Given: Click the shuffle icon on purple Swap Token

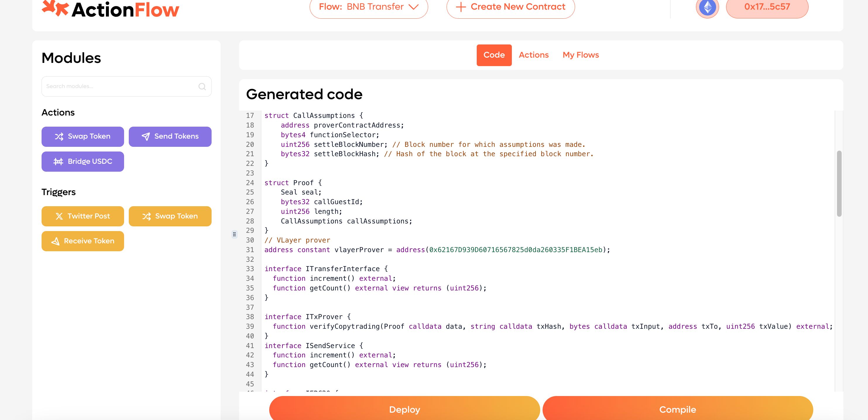Looking at the screenshot, I should point(59,136).
